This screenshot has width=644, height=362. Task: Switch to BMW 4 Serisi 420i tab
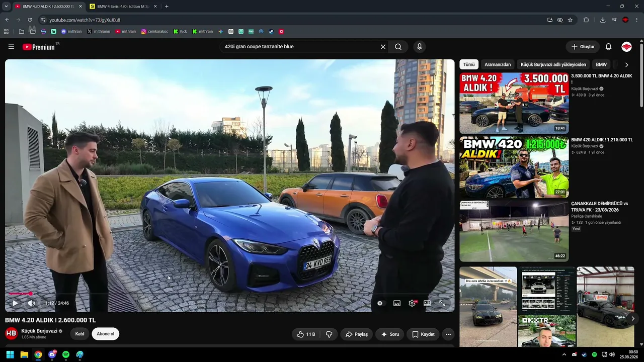click(x=123, y=7)
